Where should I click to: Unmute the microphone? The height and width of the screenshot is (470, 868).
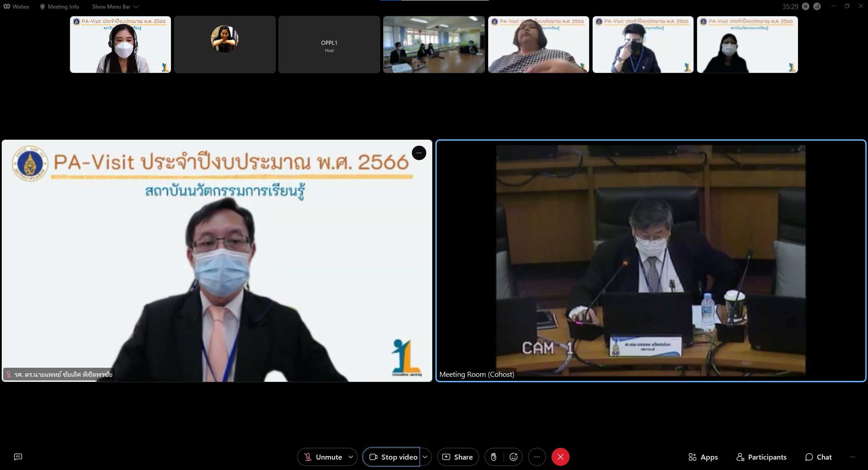coord(323,457)
